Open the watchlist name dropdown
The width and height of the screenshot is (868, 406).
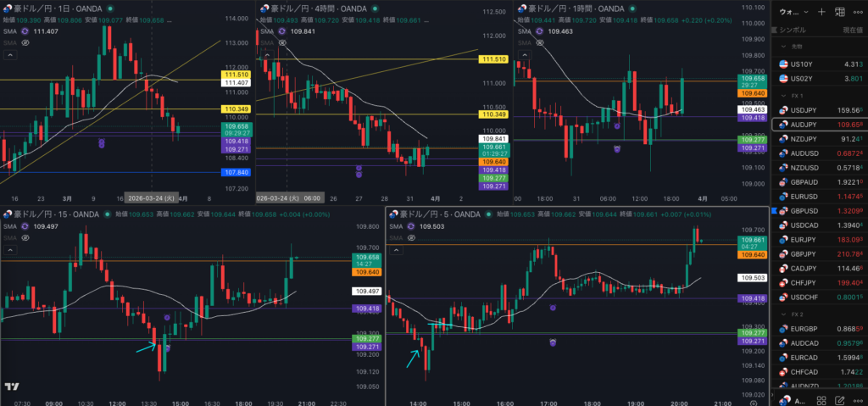793,12
